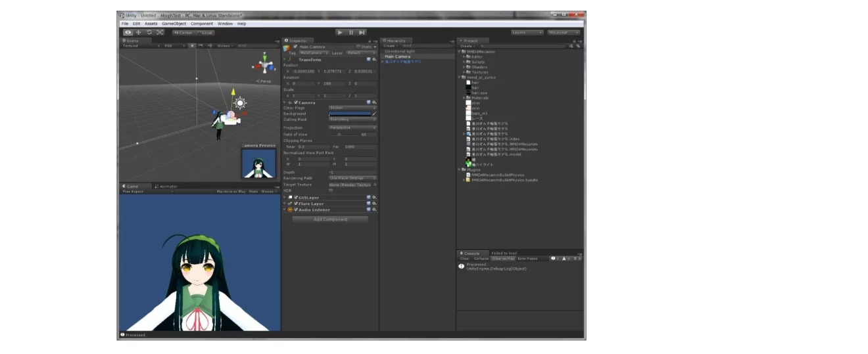The height and width of the screenshot is (354, 868).
Task: Click the Clear button in Console
Action: point(465,259)
